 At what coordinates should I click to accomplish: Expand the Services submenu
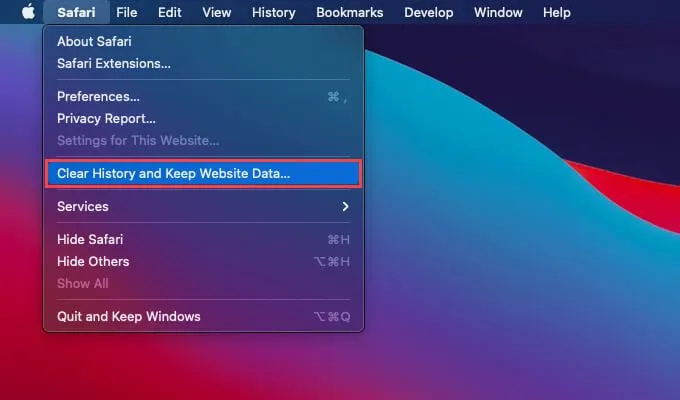(x=203, y=207)
